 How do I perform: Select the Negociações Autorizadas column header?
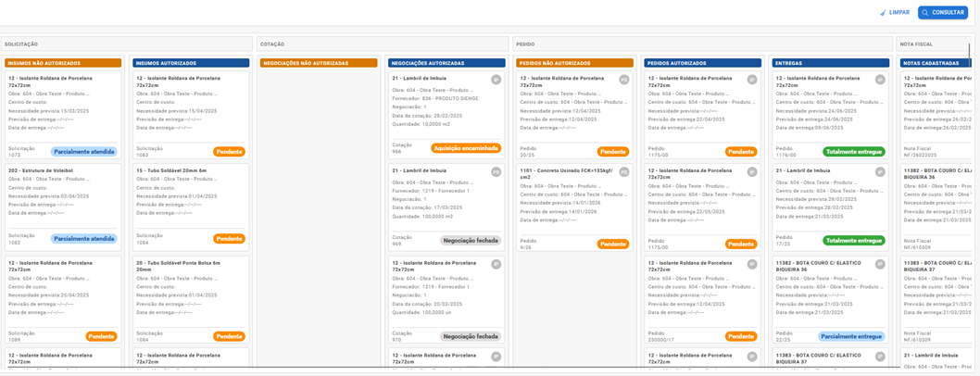pyautogui.click(x=446, y=63)
